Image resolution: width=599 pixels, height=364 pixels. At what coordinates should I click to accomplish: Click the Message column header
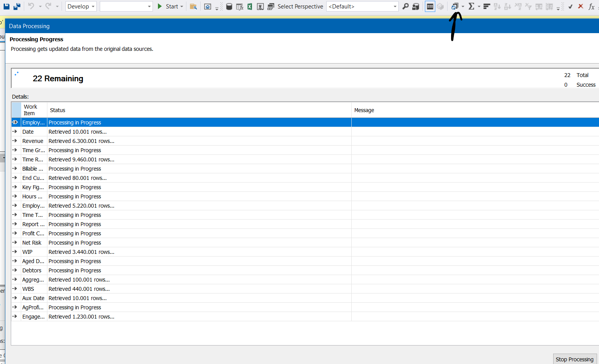[x=475, y=110]
